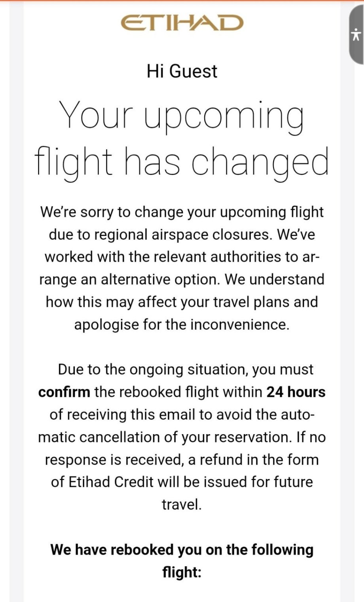Click the Etihad logo

click(182, 23)
